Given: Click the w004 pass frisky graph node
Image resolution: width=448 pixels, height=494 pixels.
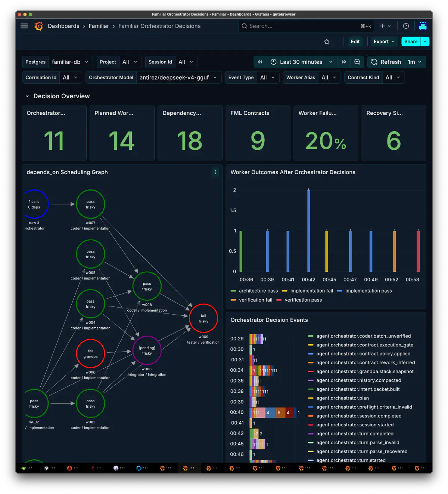Looking at the screenshot, I should pos(90,304).
